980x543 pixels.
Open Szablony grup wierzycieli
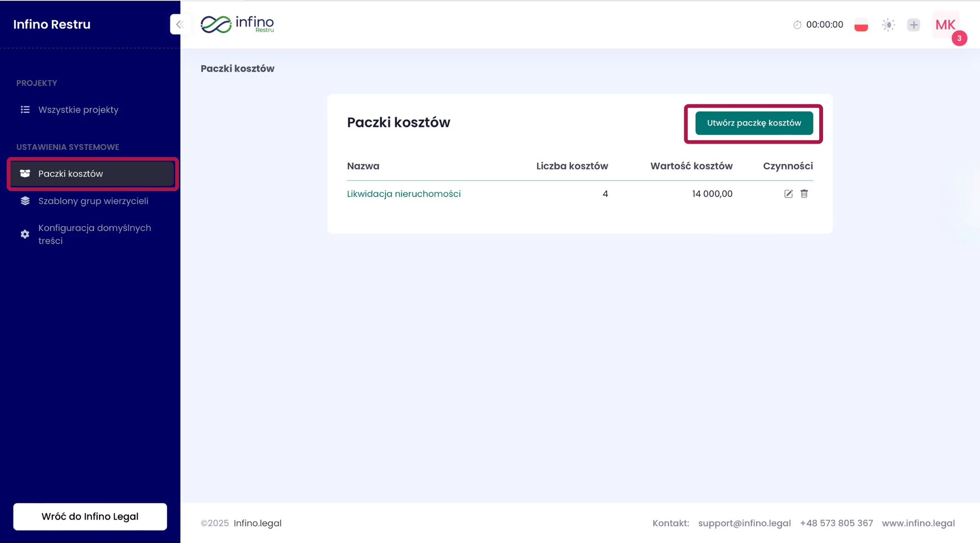click(x=93, y=201)
